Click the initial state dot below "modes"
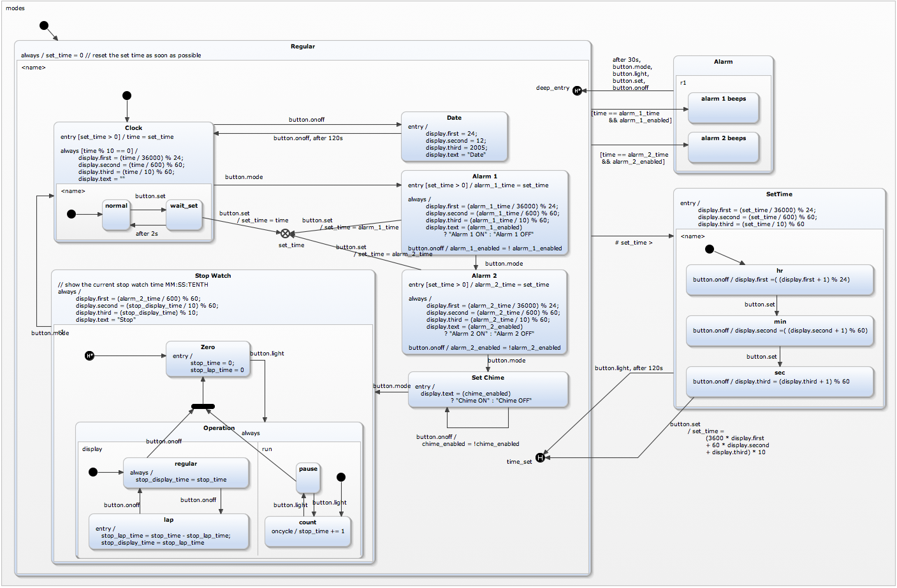 coord(43,25)
